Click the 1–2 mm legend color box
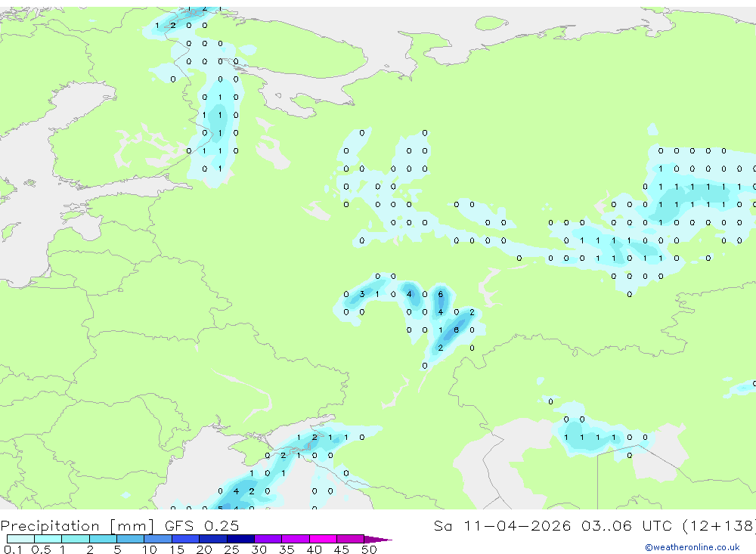 75,539
